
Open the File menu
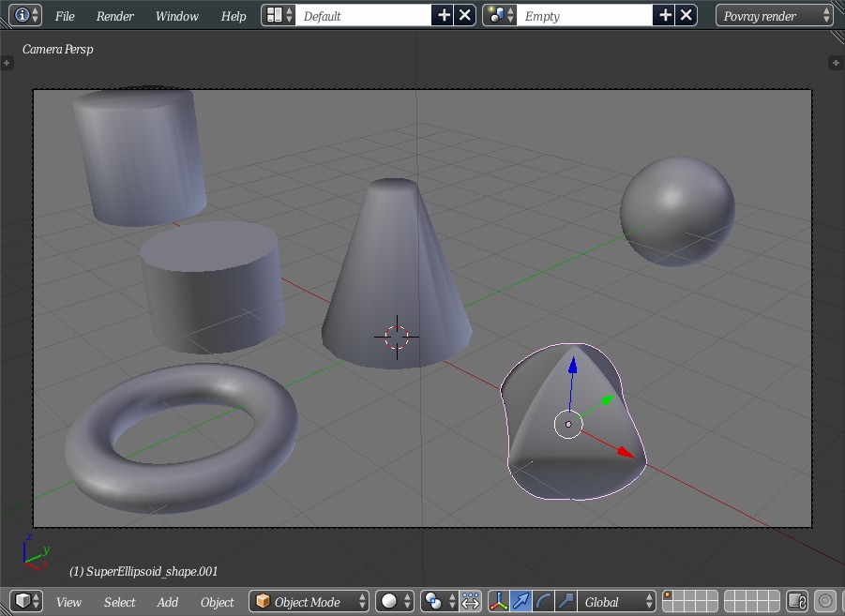tap(65, 16)
